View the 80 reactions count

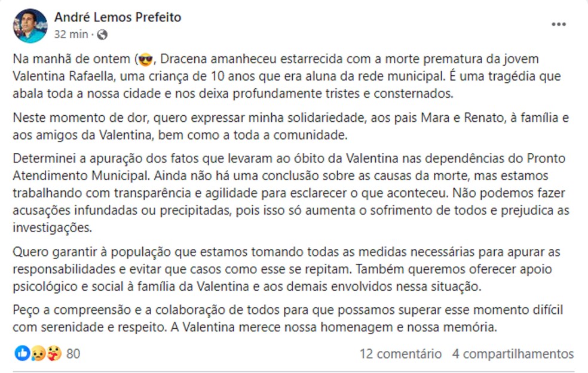[73, 353]
